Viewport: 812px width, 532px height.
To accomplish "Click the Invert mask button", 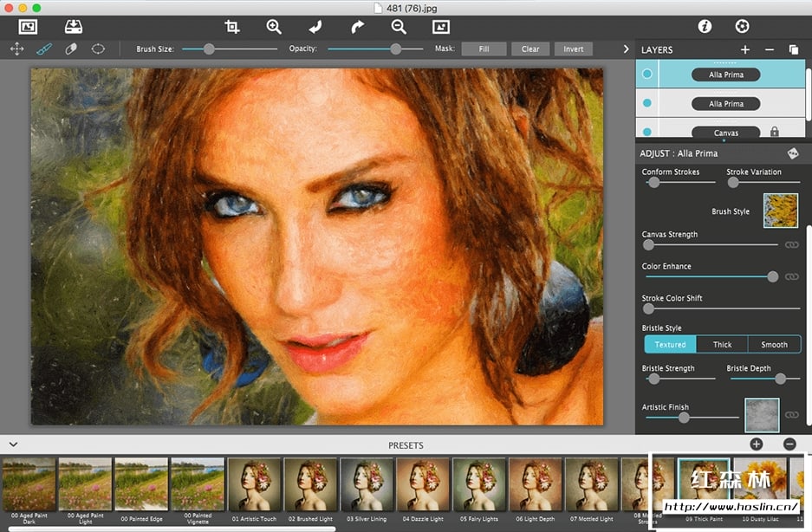I will pyautogui.click(x=573, y=49).
